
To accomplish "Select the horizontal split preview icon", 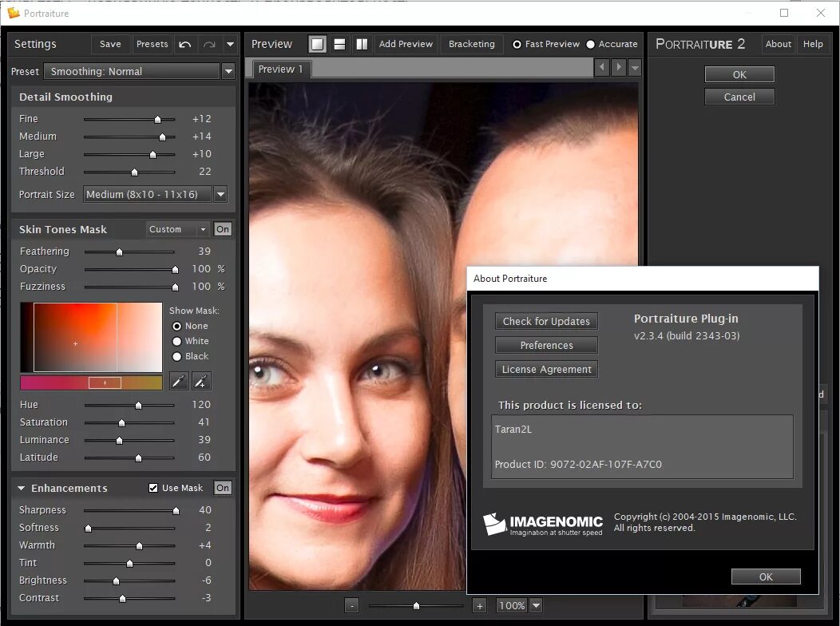I will pyautogui.click(x=339, y=44).
